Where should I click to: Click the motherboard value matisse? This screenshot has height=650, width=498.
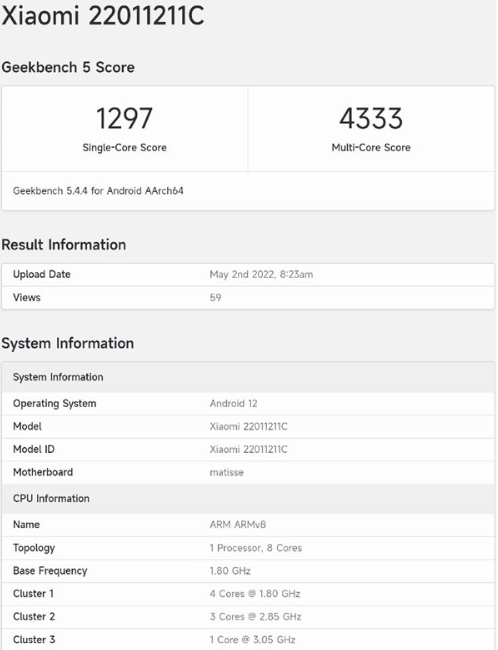click(226, 472)
